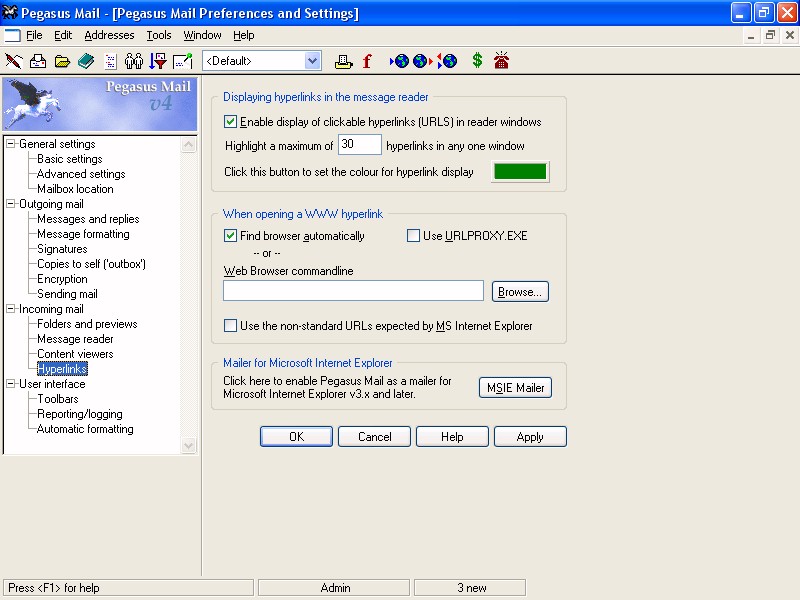Open the Window menu
Image resolution: width=800 pixels, height=600 pixels.
pyautogui.click(x=202, y=35)
